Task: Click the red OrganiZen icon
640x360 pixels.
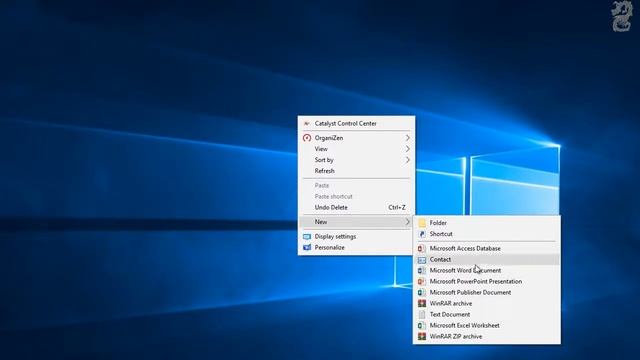Action: pos(307,138)
